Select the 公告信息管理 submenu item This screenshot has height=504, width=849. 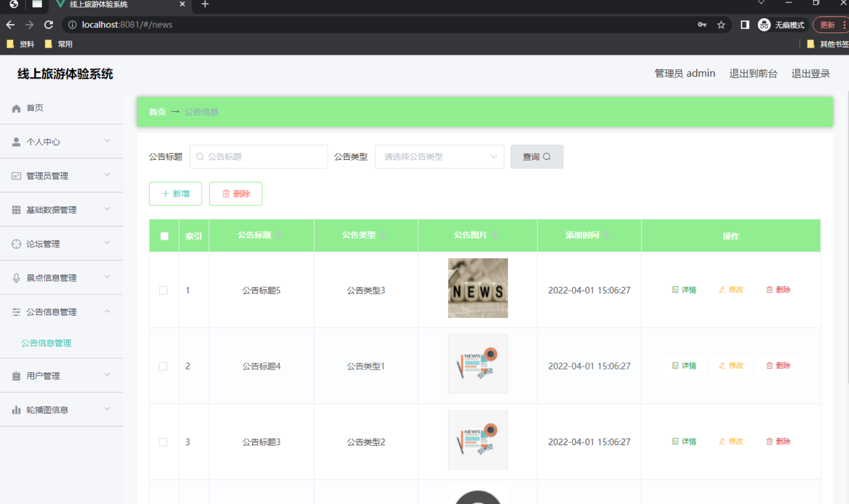[x=46, y=343]
